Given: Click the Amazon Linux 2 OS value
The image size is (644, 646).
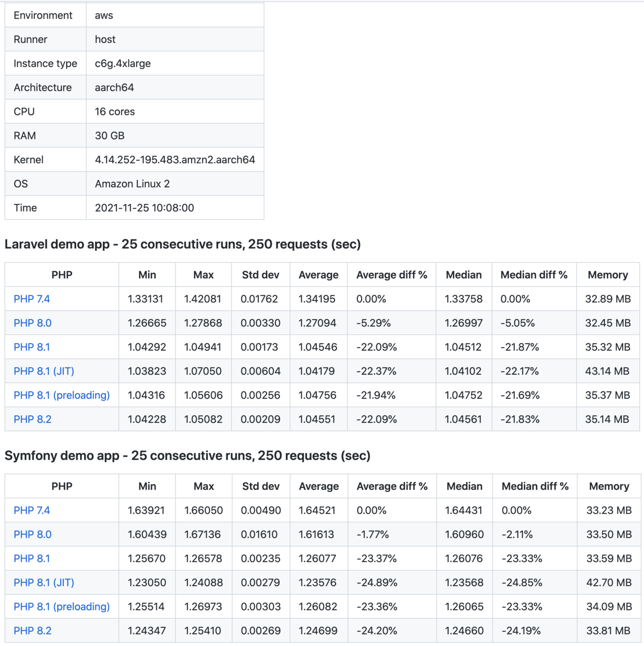Looking at the screenshot, I should (x=132, y=184).
